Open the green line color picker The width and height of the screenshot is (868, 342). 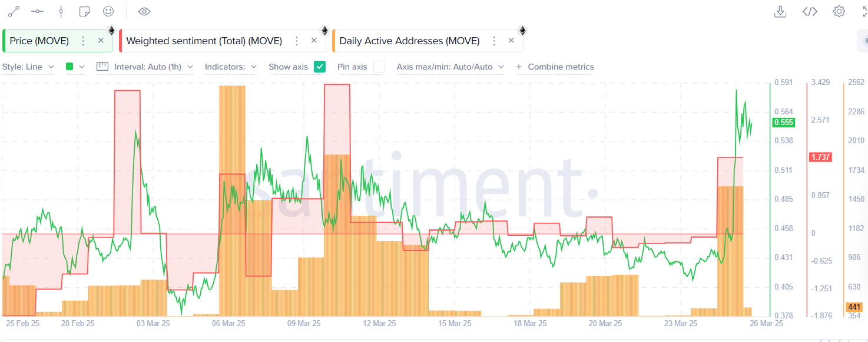(69, 67)
